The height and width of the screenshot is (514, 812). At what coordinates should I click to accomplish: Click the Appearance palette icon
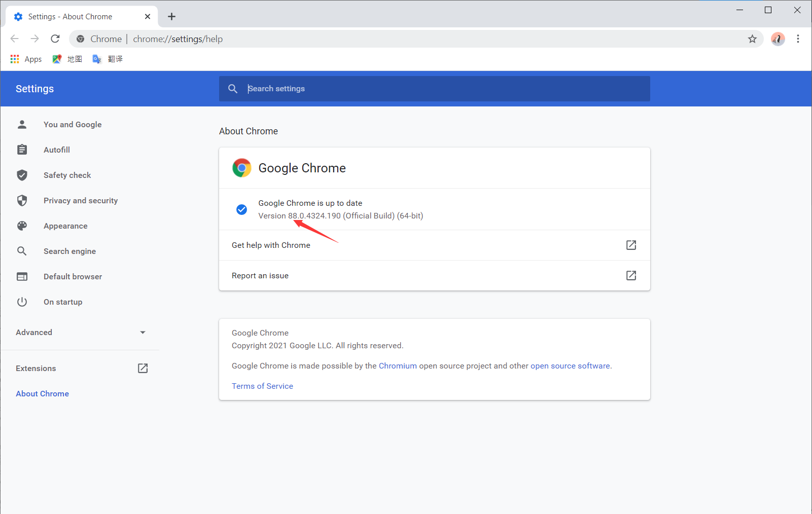point(22,226)
